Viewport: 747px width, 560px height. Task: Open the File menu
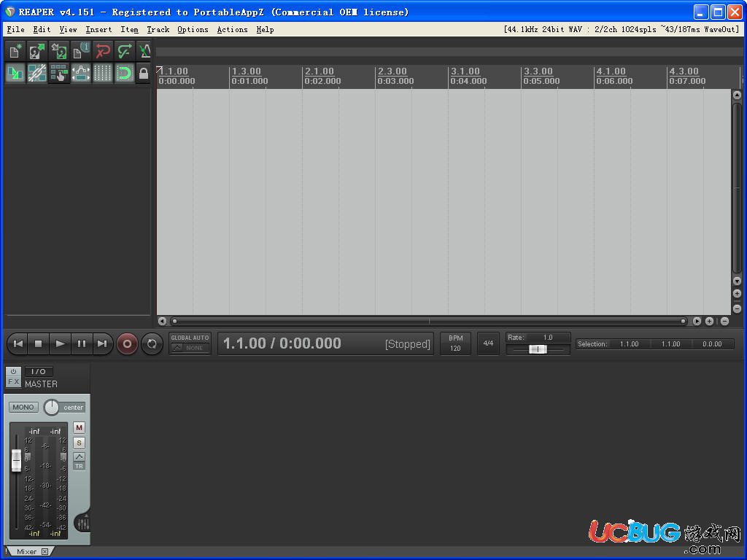tap(16, 29)
